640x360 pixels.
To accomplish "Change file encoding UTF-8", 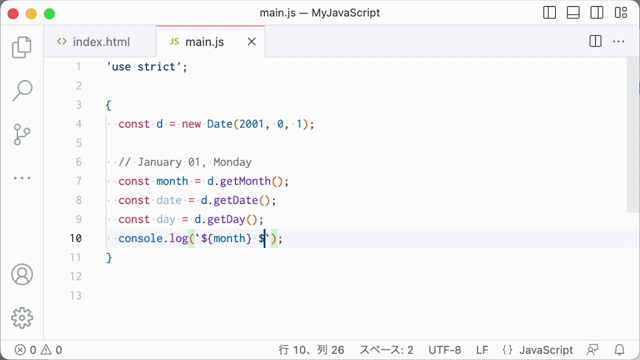I will coord(444,350).
